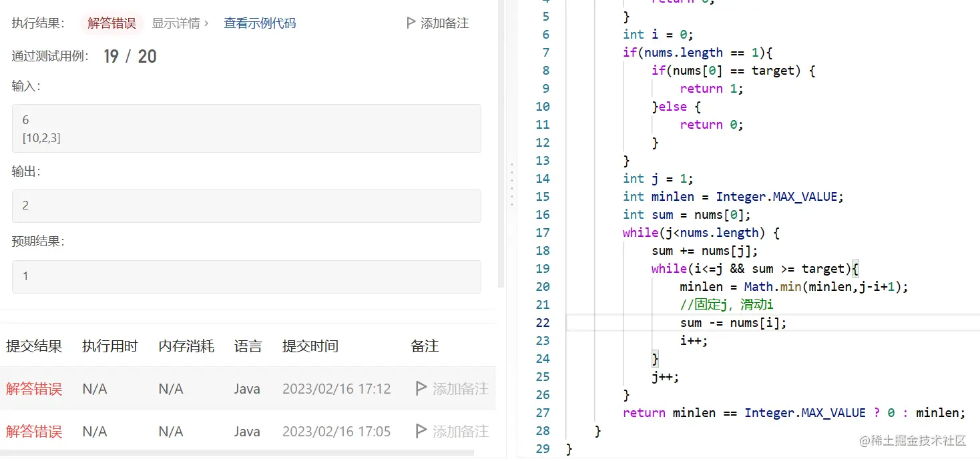Click 添加备注 at top right of results
This screenshot has width=980, height=461.
tap(445, 23)
